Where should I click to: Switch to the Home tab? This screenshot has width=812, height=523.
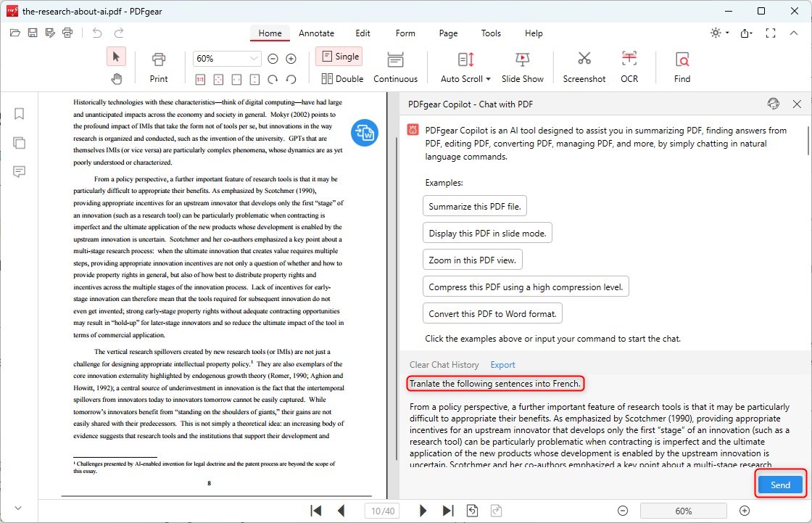(x=270, y=33)
